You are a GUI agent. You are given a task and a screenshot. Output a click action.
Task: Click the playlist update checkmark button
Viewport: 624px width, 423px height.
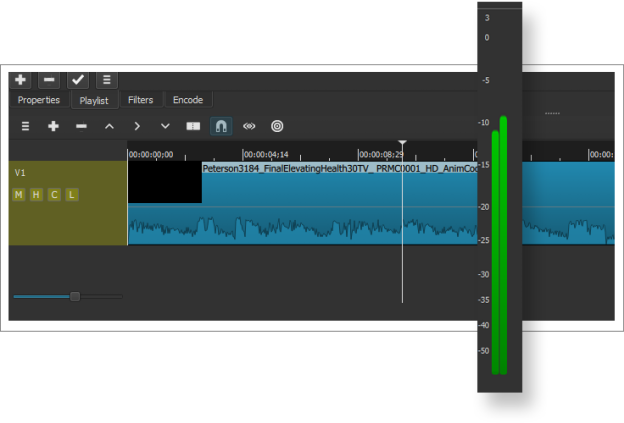coord(78,80)
